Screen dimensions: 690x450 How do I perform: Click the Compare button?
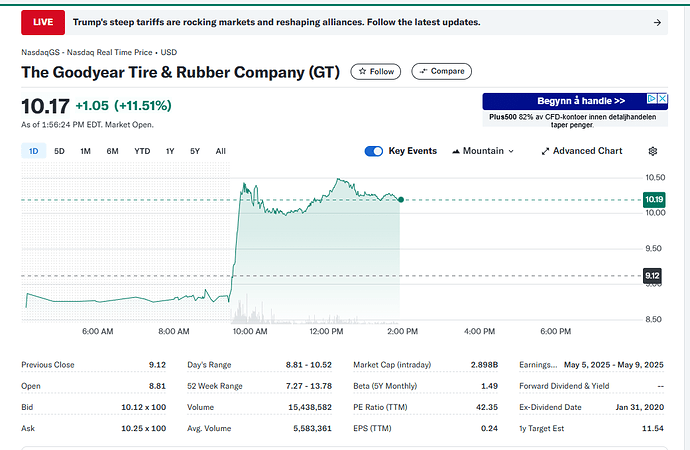click(441, 71)
